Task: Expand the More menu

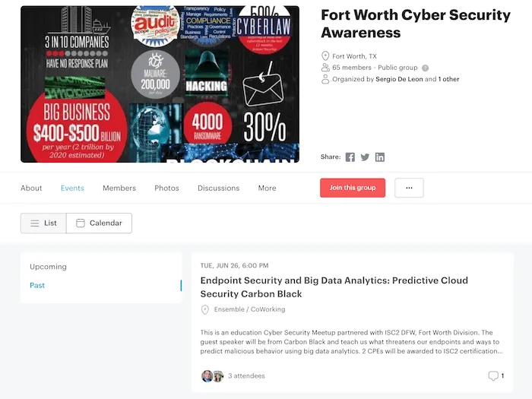Action: 267,188
